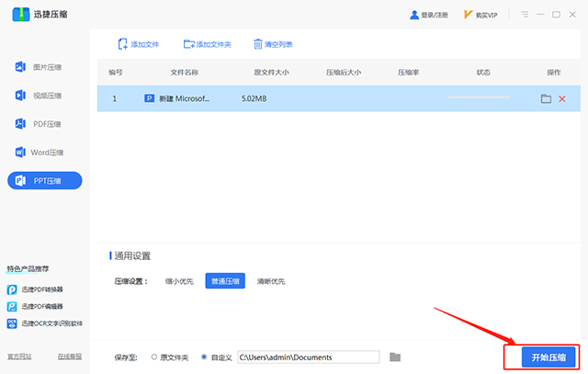Viewport: 588px width, 374px height.
Task: Click the progress bar in 状态 column
Action: click(480, 97)
